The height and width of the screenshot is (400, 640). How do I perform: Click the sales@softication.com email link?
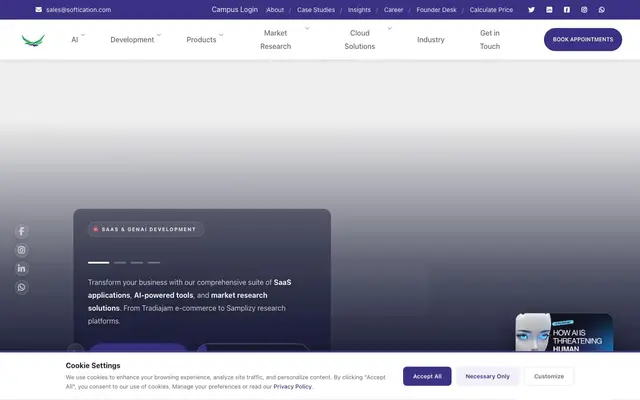point(78,10)
